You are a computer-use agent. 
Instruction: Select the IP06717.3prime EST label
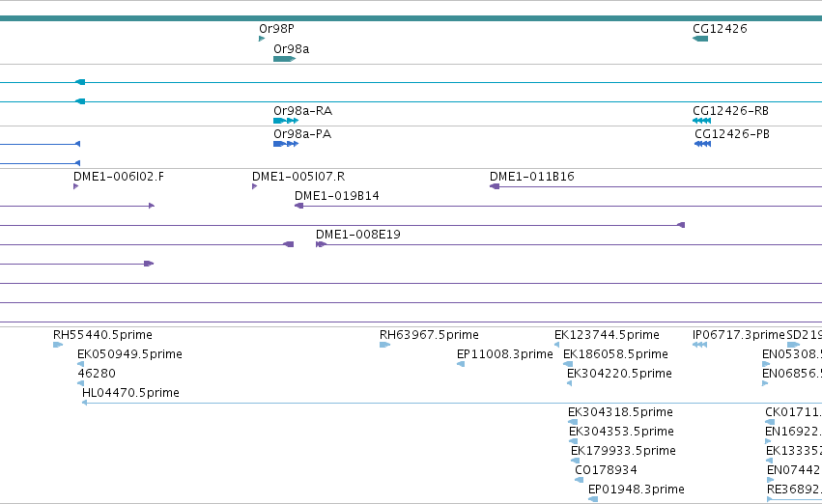coord(739,335)
